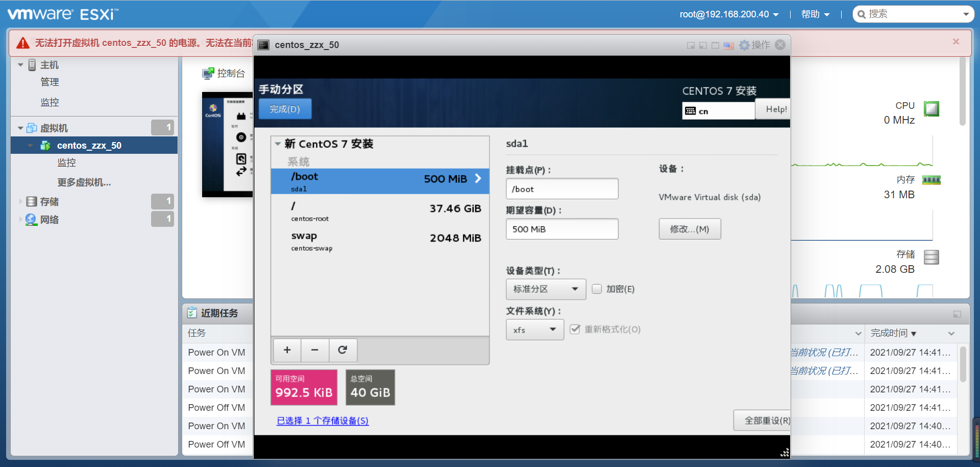Viewport: 980px width, 467px height.
Task: Click the 修改...(M) modify button
Action: pyautogui.click(x=690, y=229)
